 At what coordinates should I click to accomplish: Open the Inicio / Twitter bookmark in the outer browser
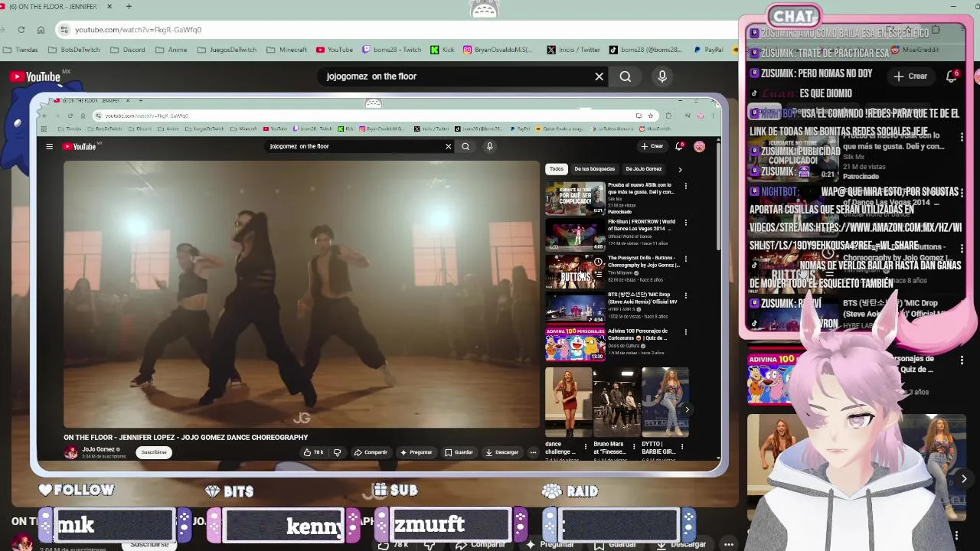(573, 50)
